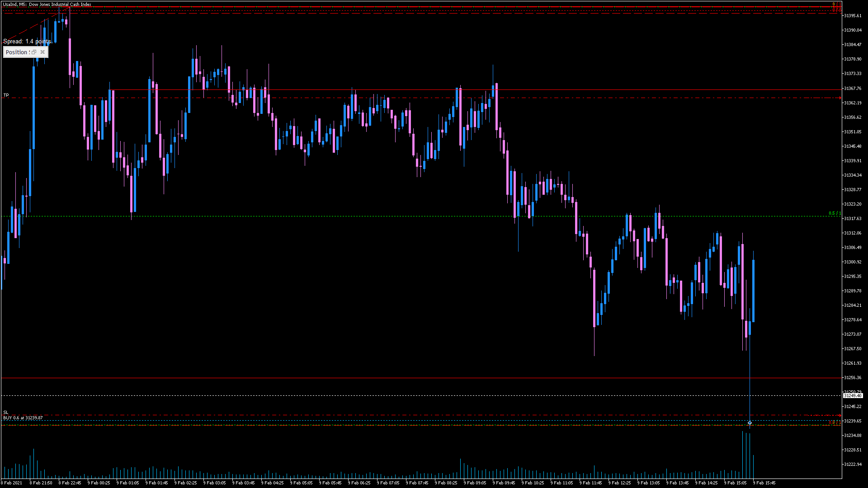868x488 pixels.
Task: Click the BUY 0.6 at 31239.87 label
Action: 23,418
